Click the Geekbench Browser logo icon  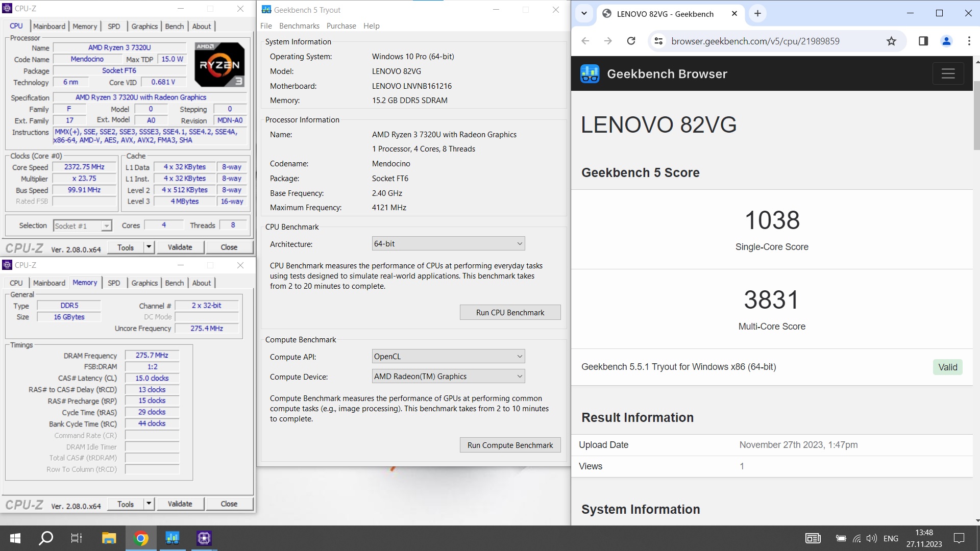[590, 73]
